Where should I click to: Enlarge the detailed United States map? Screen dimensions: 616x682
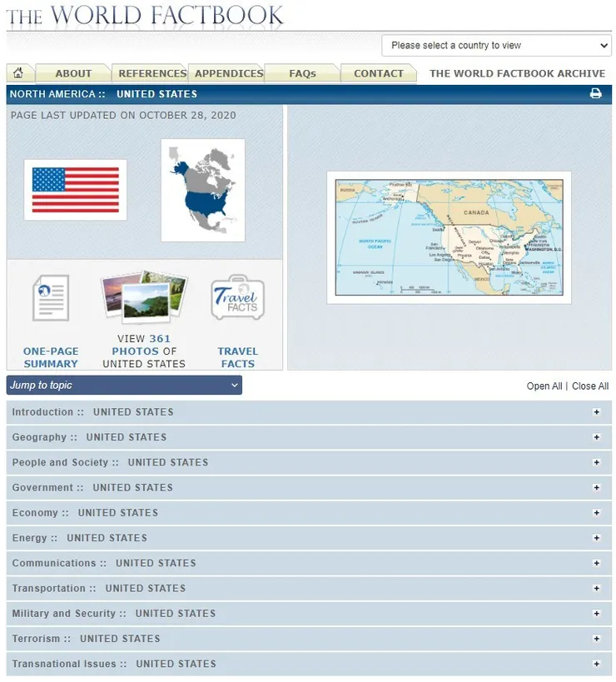pos(449,237)
